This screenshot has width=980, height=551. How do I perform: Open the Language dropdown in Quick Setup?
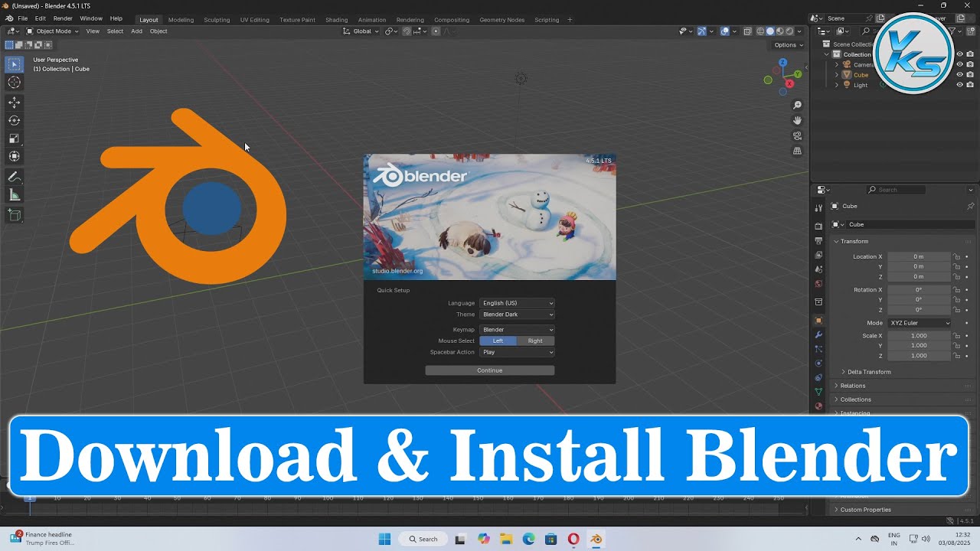(517, 303)
